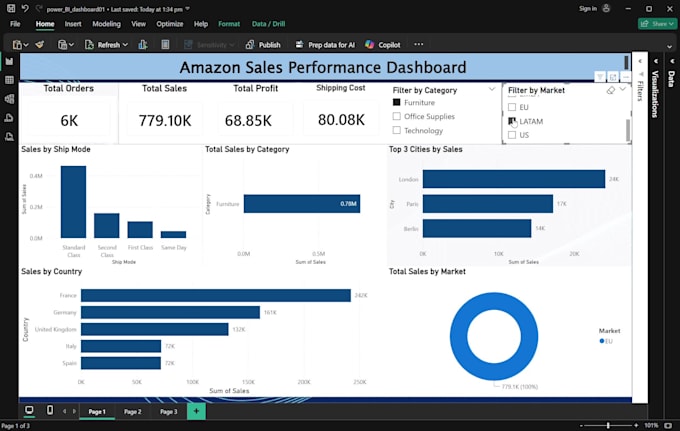
Task: Open the Optimize ribbon tab
Action: (170, 24)
